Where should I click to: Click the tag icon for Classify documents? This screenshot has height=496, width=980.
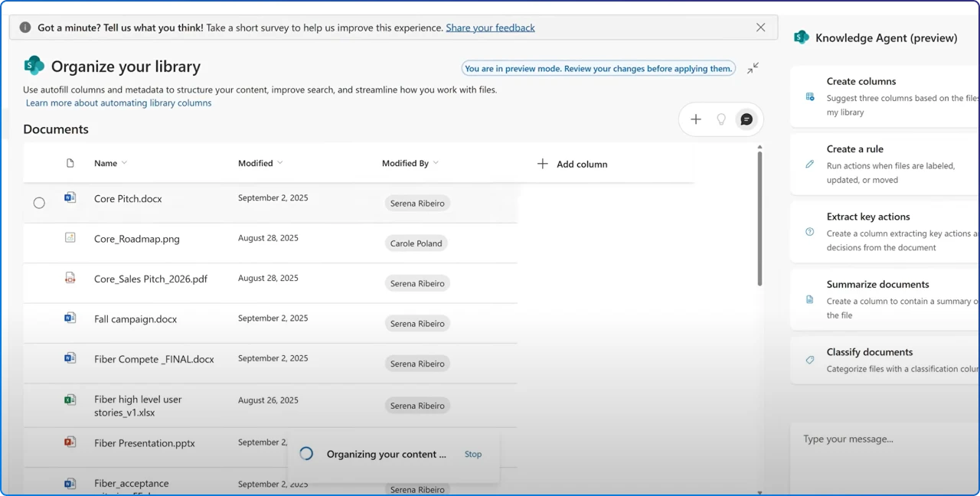pyautogui.click(x=810, y=360)
